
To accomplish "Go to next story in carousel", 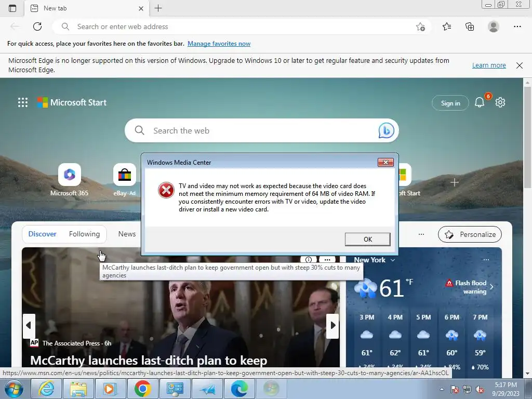I will [333, 326].
